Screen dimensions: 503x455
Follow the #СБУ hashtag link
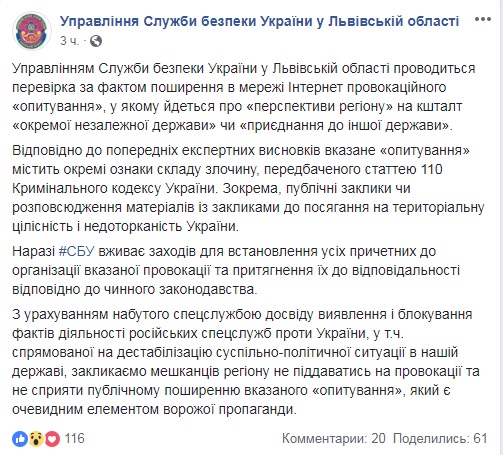(77, 251)
